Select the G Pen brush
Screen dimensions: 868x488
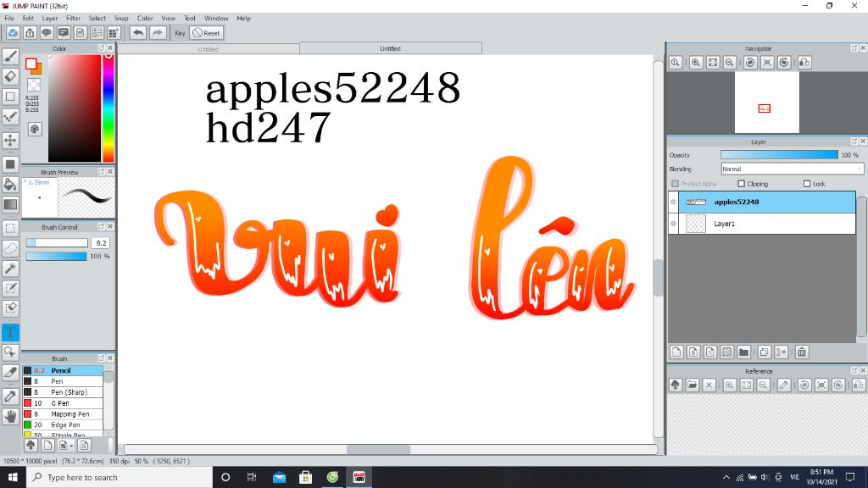click(x=63, y=403)
